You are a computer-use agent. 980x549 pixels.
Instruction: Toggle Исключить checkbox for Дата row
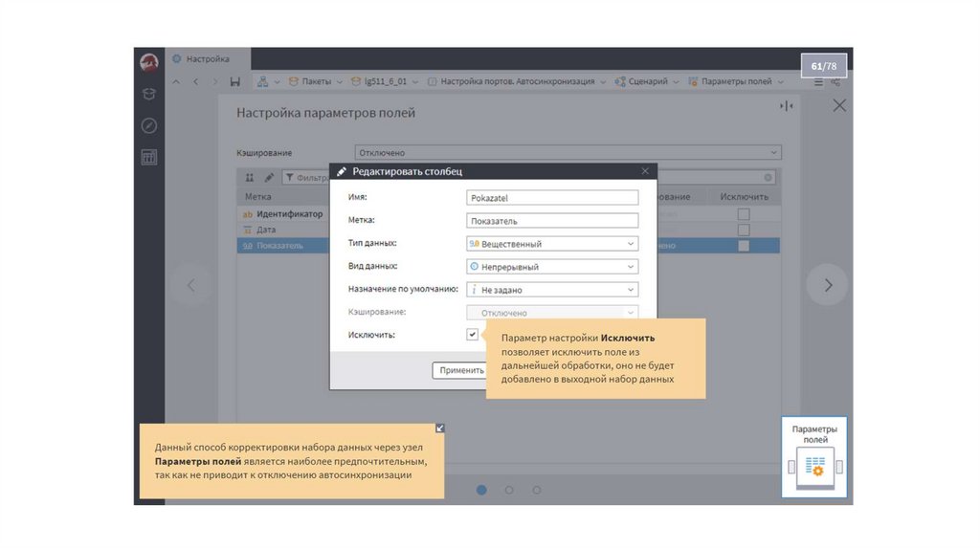(x=744, y=231)
